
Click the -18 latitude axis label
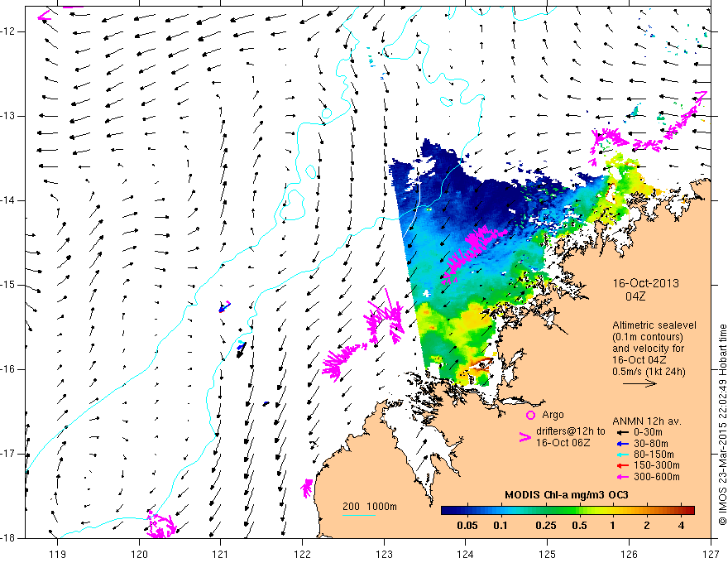(x=9, y=538)
